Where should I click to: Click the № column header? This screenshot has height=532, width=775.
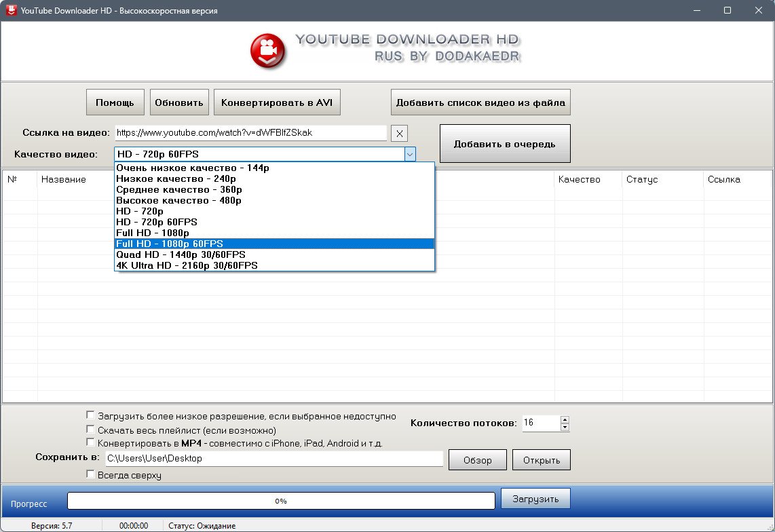click(x=20, y=179)
